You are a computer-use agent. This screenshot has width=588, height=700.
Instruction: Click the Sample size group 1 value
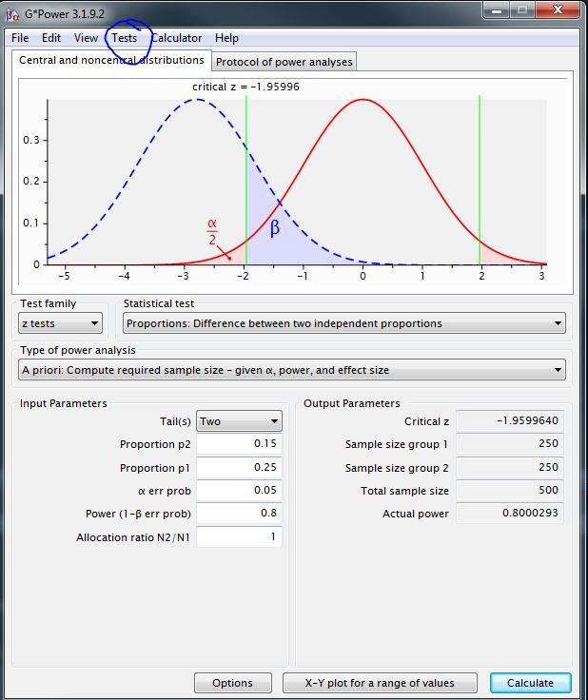pos(510,444)
